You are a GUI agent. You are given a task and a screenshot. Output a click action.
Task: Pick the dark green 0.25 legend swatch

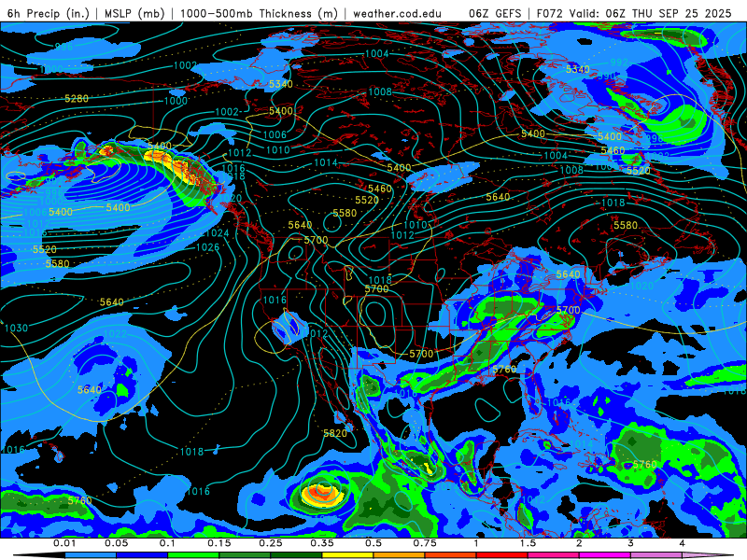pos(296,555)
